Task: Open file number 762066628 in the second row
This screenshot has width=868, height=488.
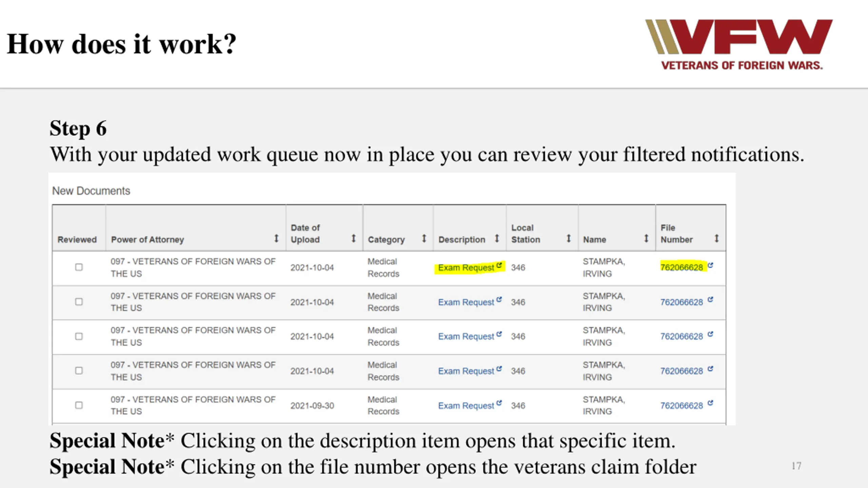Action: tap(682, 302)
